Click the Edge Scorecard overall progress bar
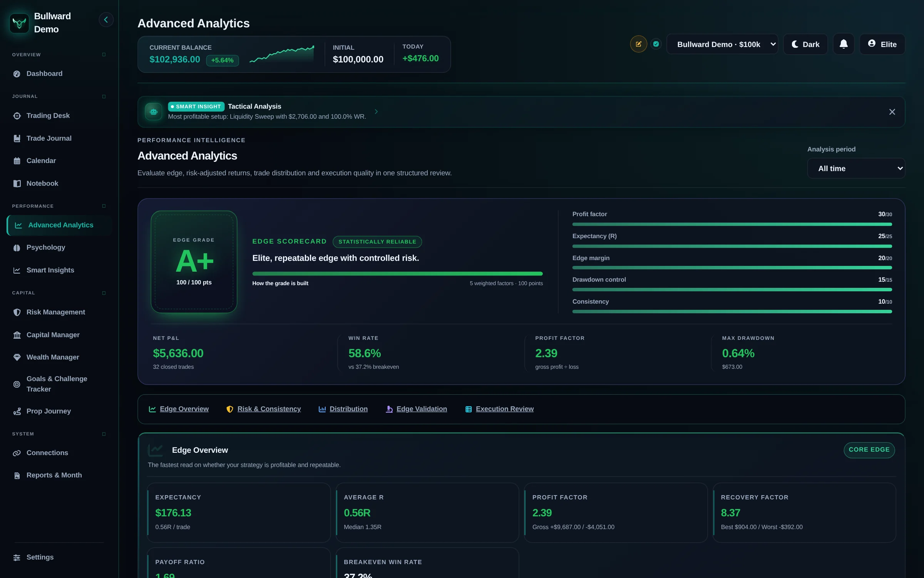The height and width of the screenshot is (578, 924). [397, 274]
